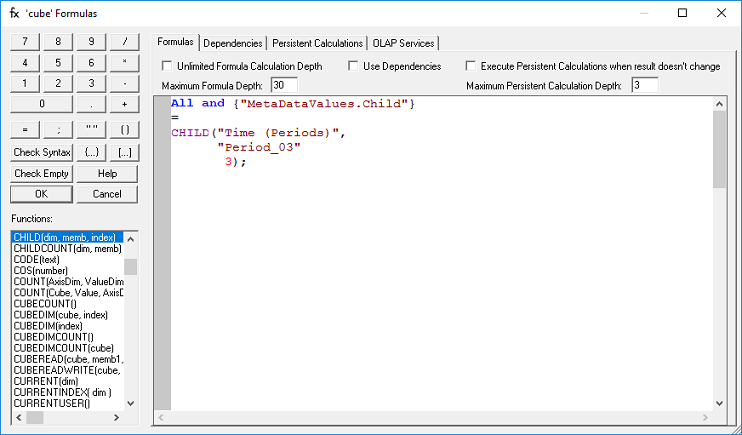Click formula editor scroll up arrow
742x435 pixels.
(x=719, y=104)
